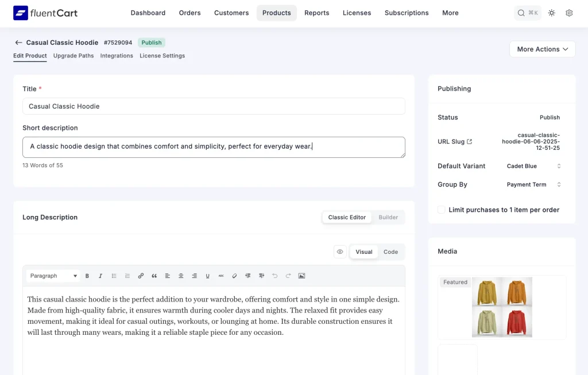The width and height of the screenshot is (588, 375).
Task: Create a bulleted list in the editor
Action: (x=114, y=276)
